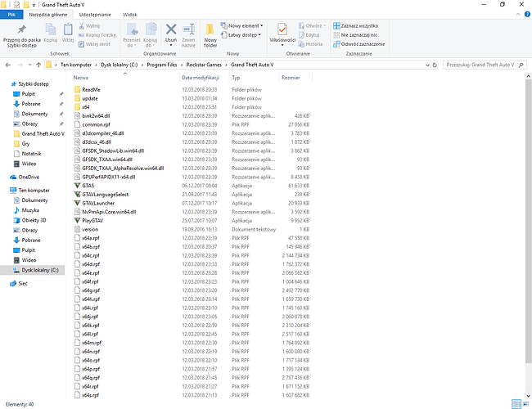
Task: Open the Nowy element dropdown
Action: [241, 26]
